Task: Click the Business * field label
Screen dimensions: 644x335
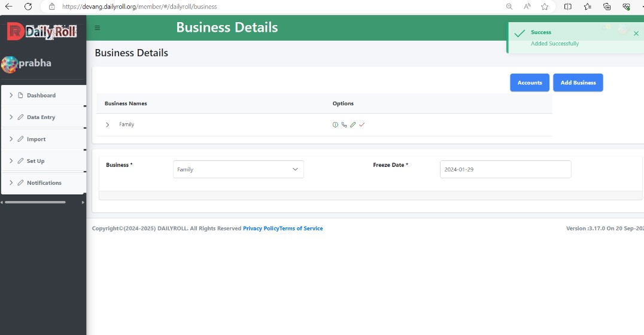Action: point(119,165)
